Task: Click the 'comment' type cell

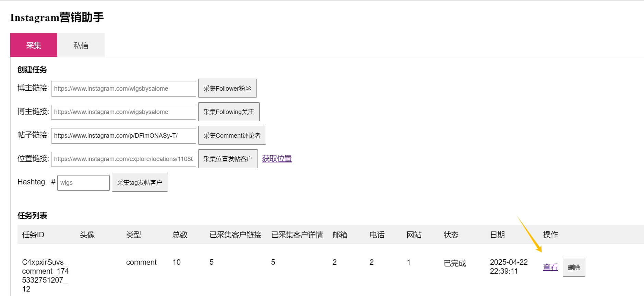Action: coord(141,262)
